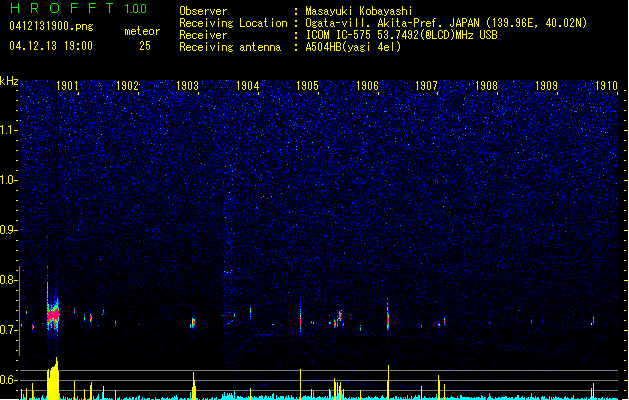Click the meteor echo at 1903
This screenshot has height=400, width=629.
193,322
